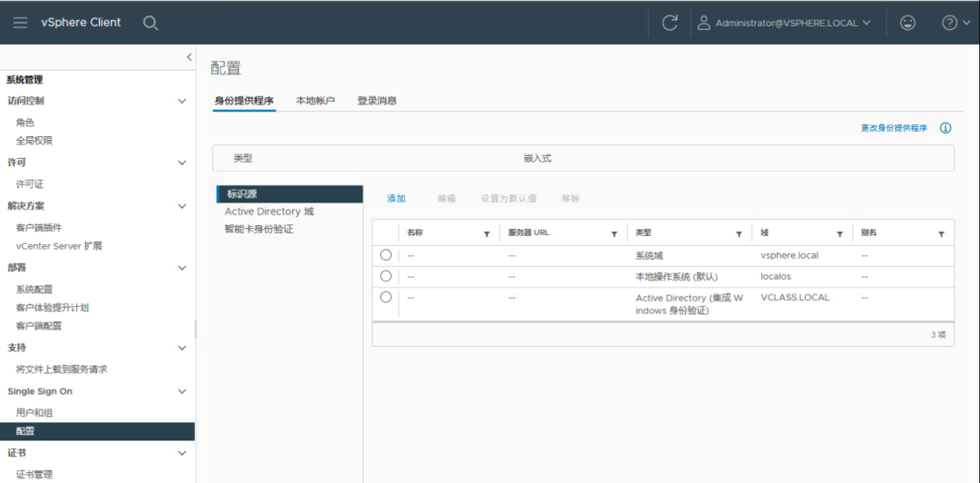Click the localos domain cell
The width and height of the screenshot is (980, 483).
[776, 277]
